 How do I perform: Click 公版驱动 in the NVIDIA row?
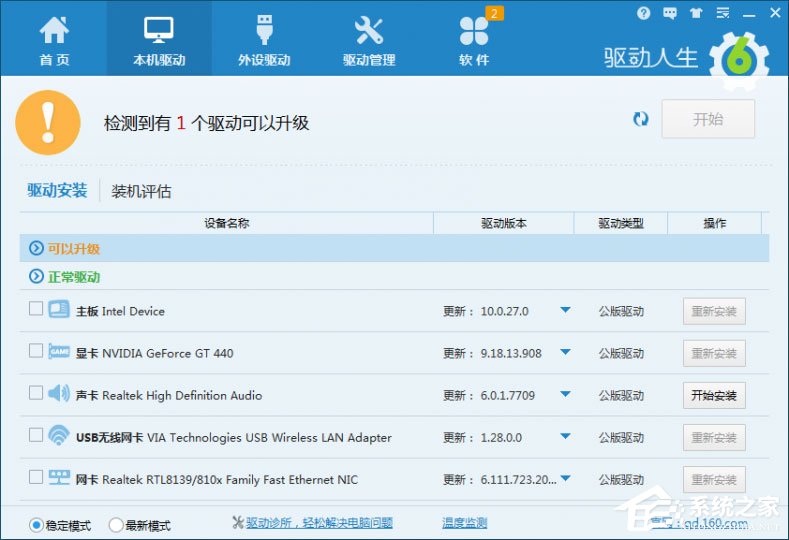pyautogui.click(x=621, y=354)
